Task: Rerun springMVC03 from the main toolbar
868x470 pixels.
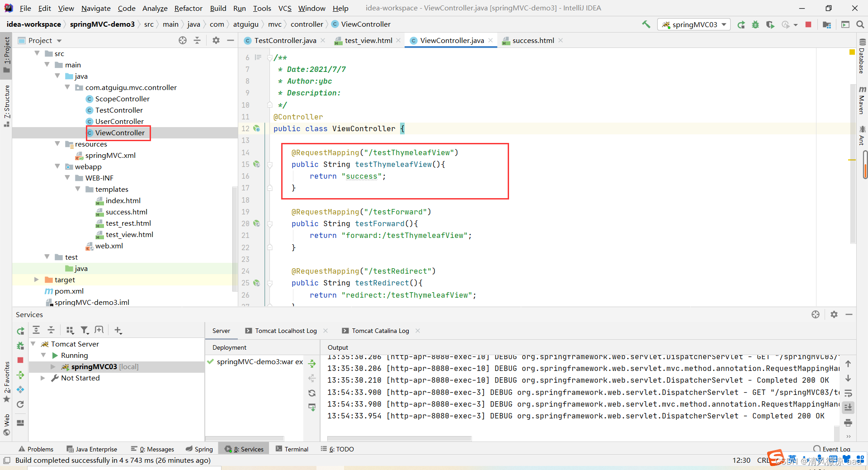Action: pos(741,24)
